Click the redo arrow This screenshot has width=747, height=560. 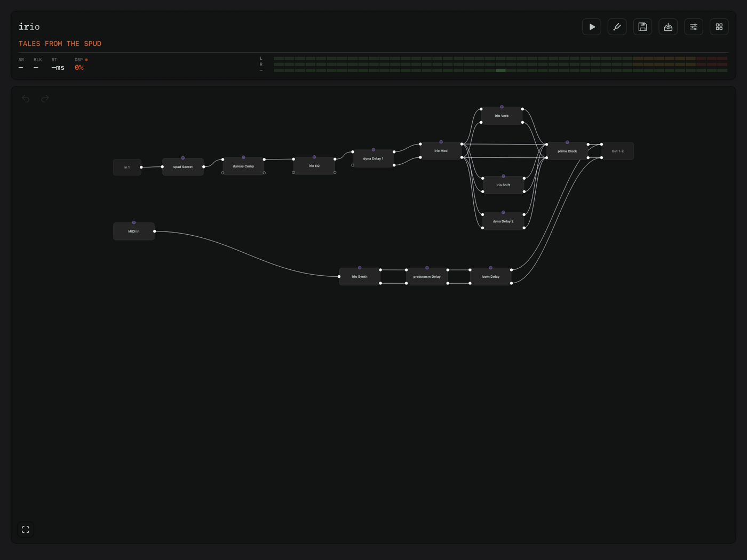pyautogui.click(x=45, y=99)
